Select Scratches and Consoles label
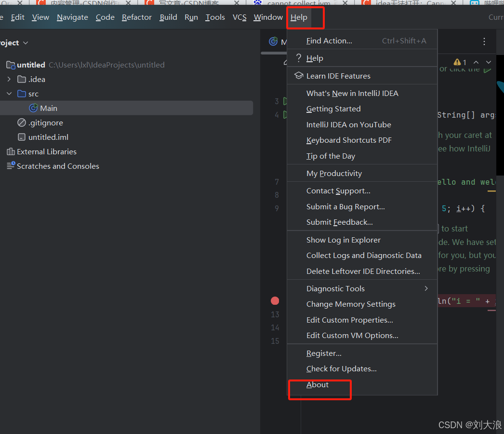The width and height of the screenshot is (504, 434). click(x=58, y=166)
